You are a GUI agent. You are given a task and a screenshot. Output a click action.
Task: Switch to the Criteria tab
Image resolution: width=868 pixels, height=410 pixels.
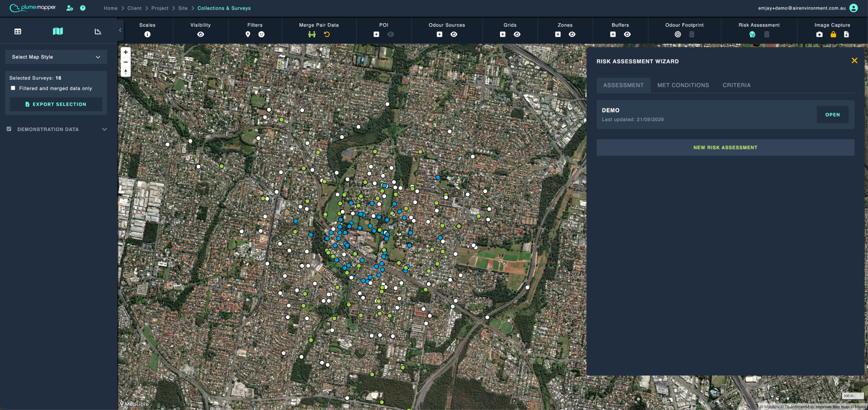[x=736, y=85]
